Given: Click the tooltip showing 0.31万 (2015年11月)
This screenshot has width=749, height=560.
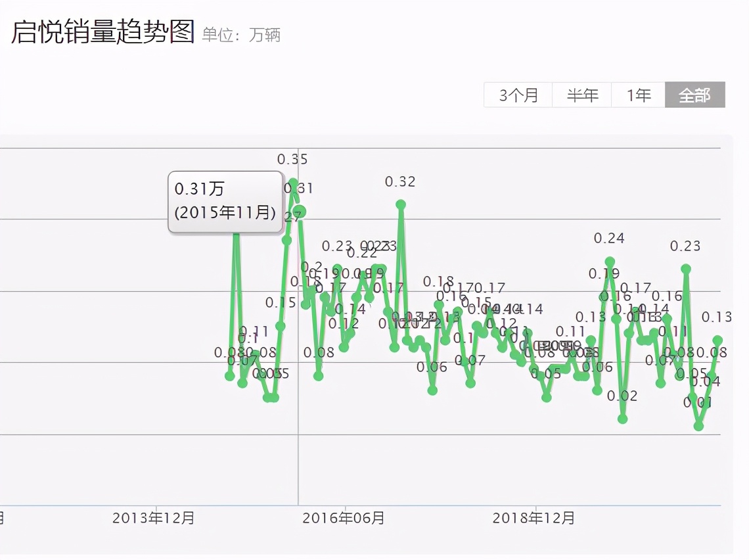Looking at the screenshot, I should [225, 202].
